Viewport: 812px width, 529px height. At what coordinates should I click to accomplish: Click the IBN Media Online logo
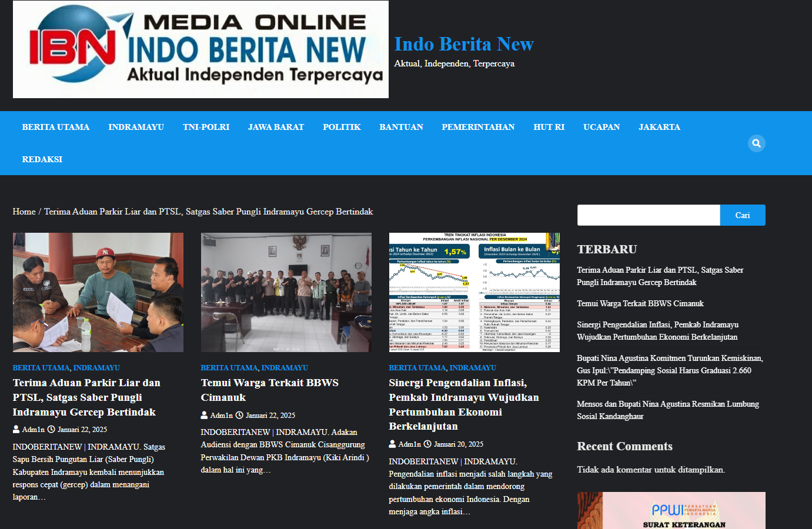(201, 49)
